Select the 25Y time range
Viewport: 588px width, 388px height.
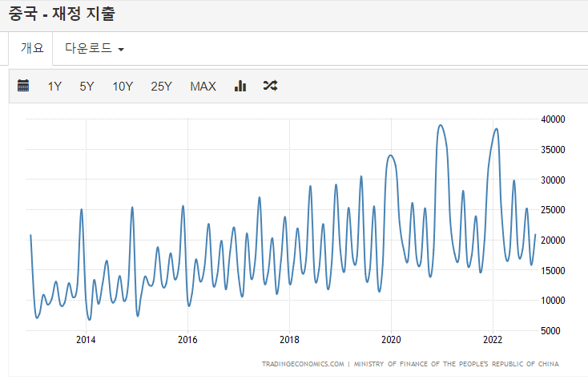coord(161,87)
